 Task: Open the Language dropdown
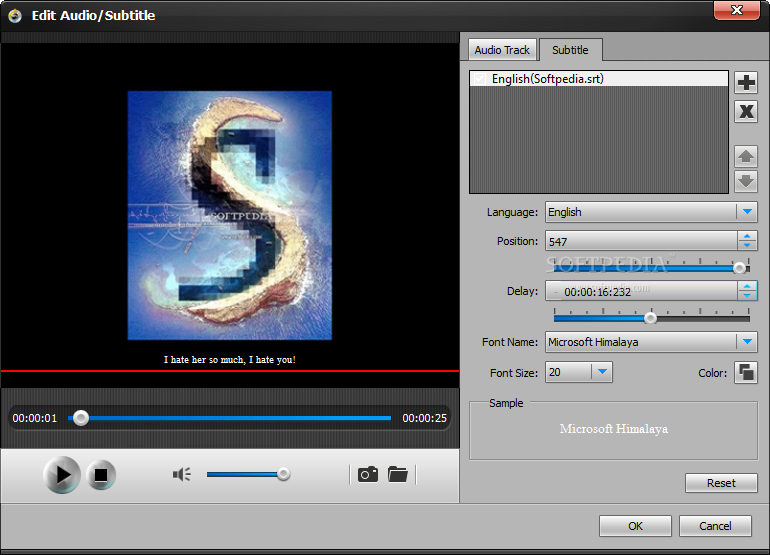pyautogui.click(x=747, y=212)
